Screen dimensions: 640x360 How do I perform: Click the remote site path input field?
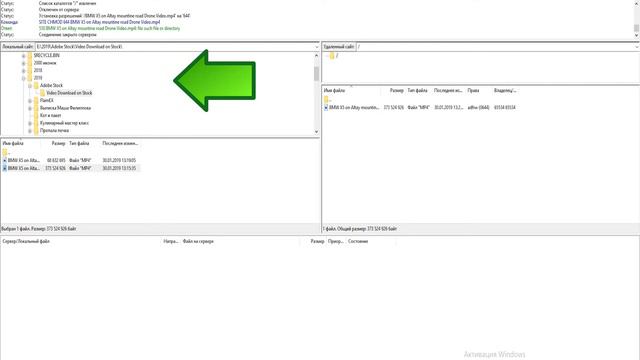[x=495, y=47]
